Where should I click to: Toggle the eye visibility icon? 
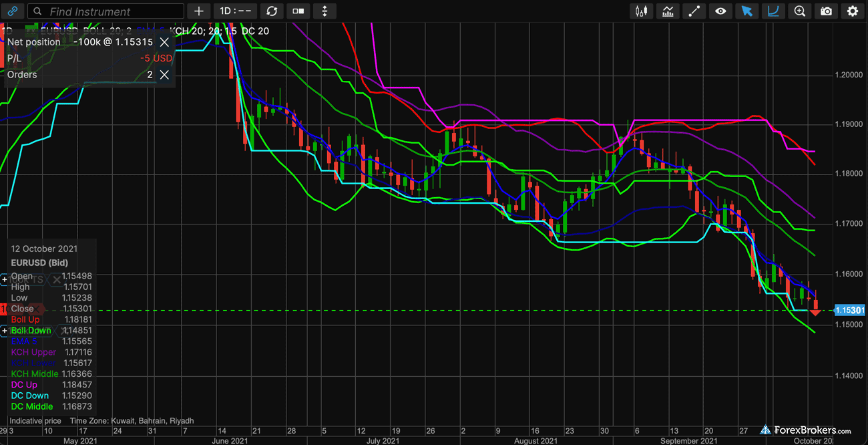(x=720, y=11)
